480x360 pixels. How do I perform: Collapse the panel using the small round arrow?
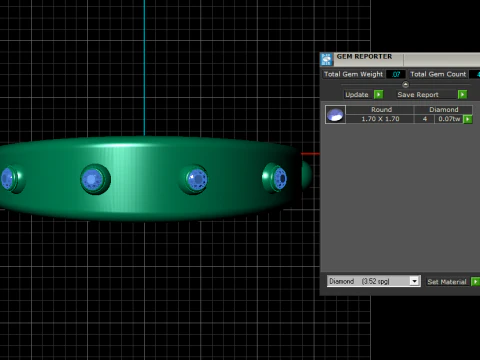(x=405, y=84)
